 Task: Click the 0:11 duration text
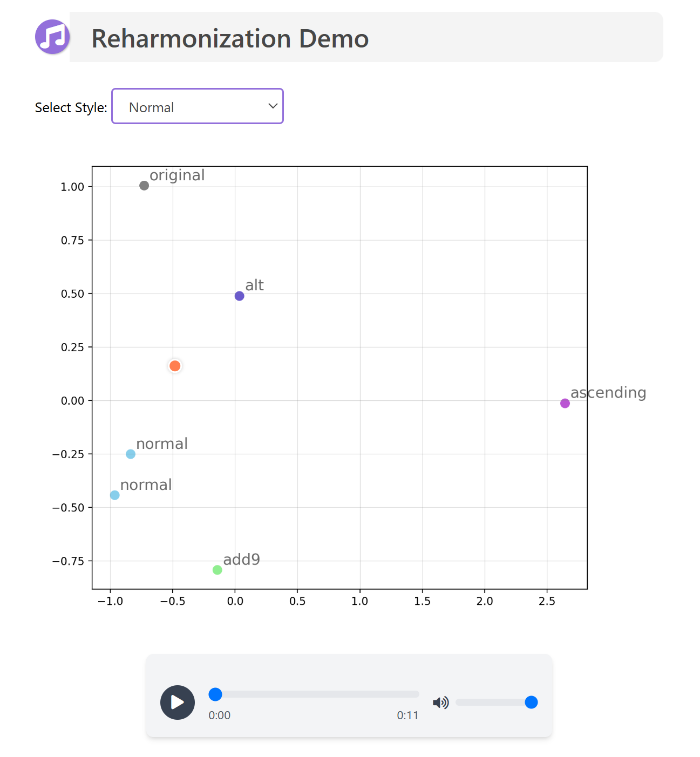point(408,715)
